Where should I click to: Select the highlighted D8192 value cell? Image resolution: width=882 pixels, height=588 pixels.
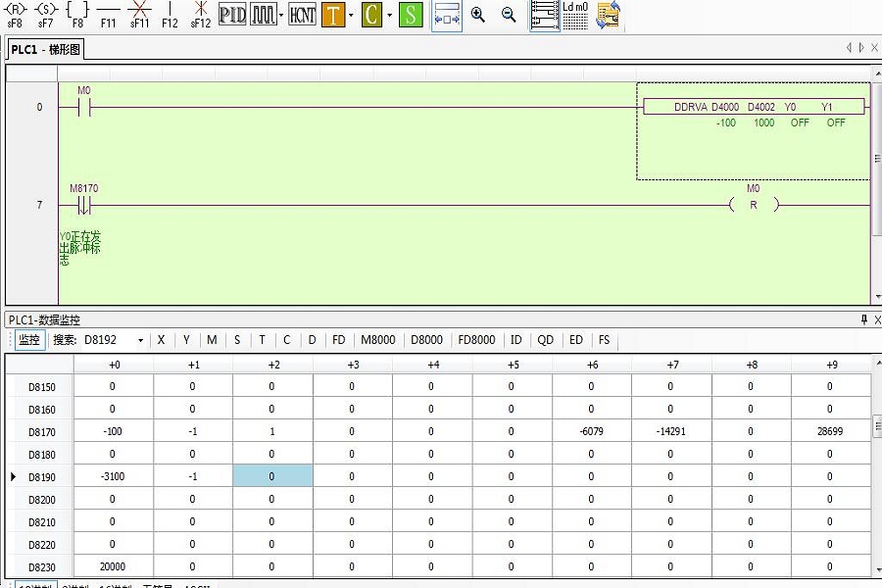pyautogui.click(x=272, y=476)
